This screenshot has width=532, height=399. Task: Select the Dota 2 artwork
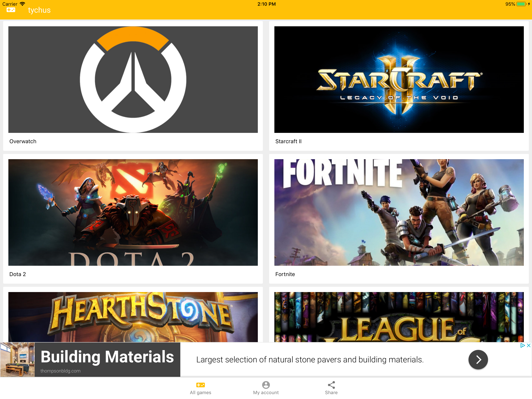133,212
